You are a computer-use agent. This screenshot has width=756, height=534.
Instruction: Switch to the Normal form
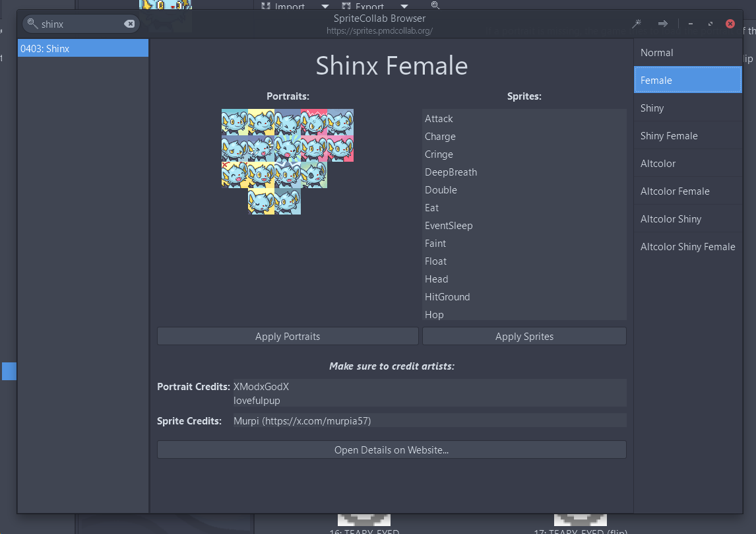coord(687,53)
